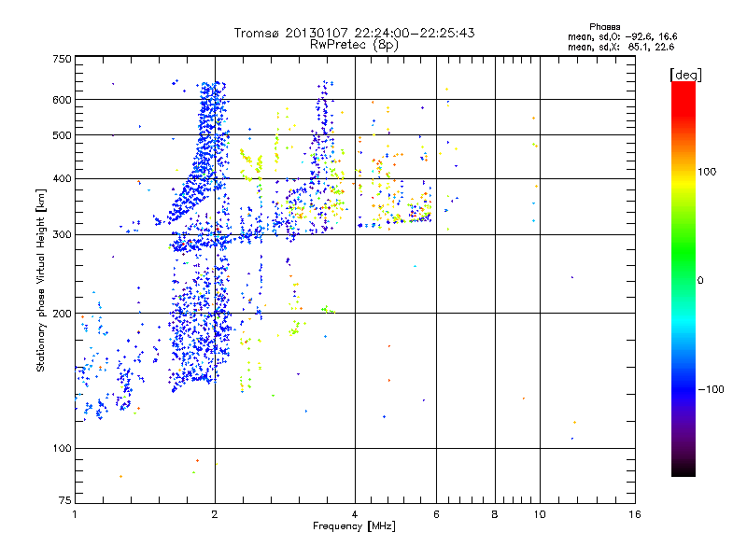Click the y-axis tick label '400'
Viewport: 747px width, 560px height.
tap(62, 179)
